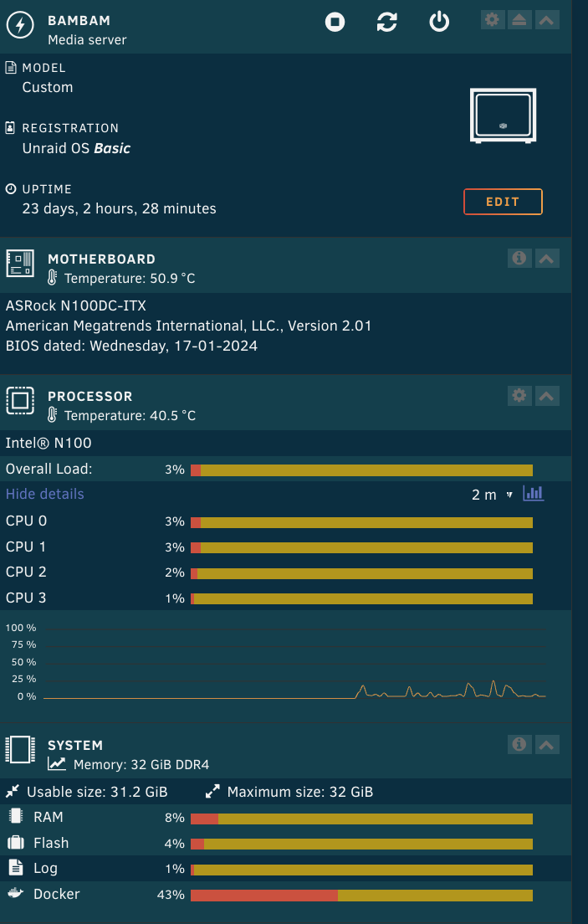The image size is (588, 924).
Task: Collapse the BAMBAM server panel
Action: [547, 19]
